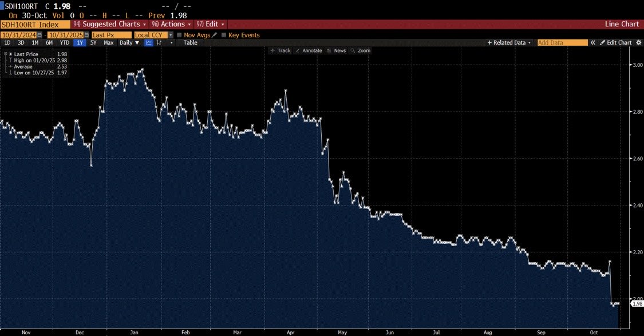Collapse the legend box toggle

click(5, 54)
